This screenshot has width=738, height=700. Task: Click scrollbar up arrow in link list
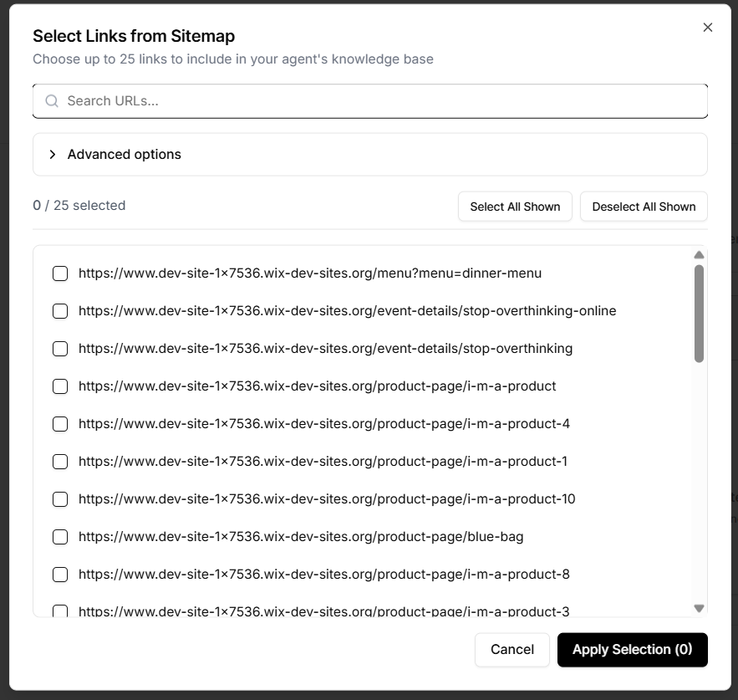point(700,255)
